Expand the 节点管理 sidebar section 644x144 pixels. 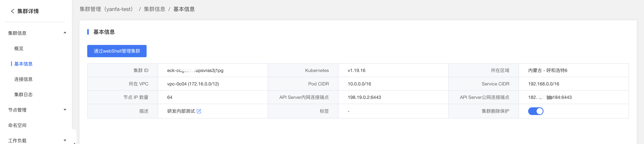pyautogui.click(x=65, y=110)
